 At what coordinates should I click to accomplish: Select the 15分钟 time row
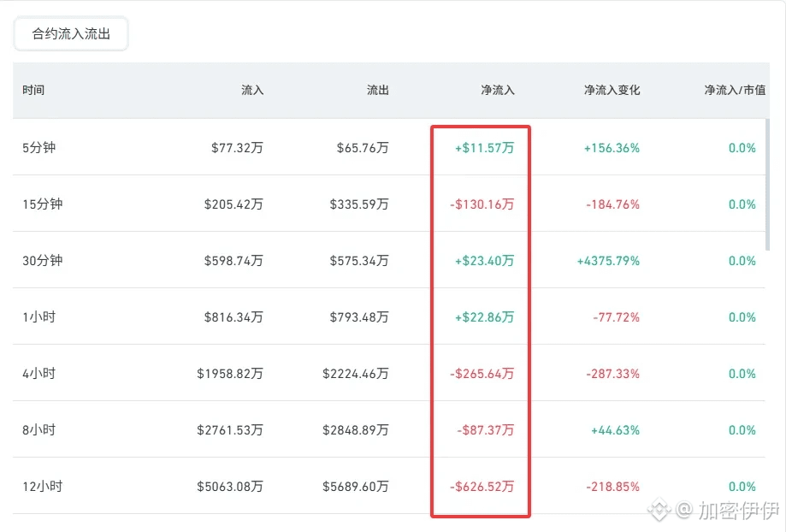click(x=389, y=204)
